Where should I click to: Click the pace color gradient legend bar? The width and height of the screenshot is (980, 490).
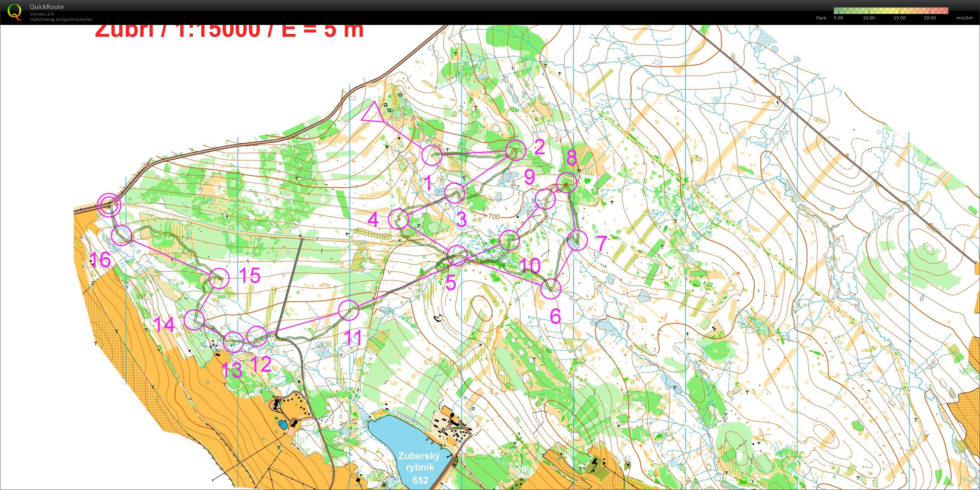pyautogui.click(x=891, y=10)
